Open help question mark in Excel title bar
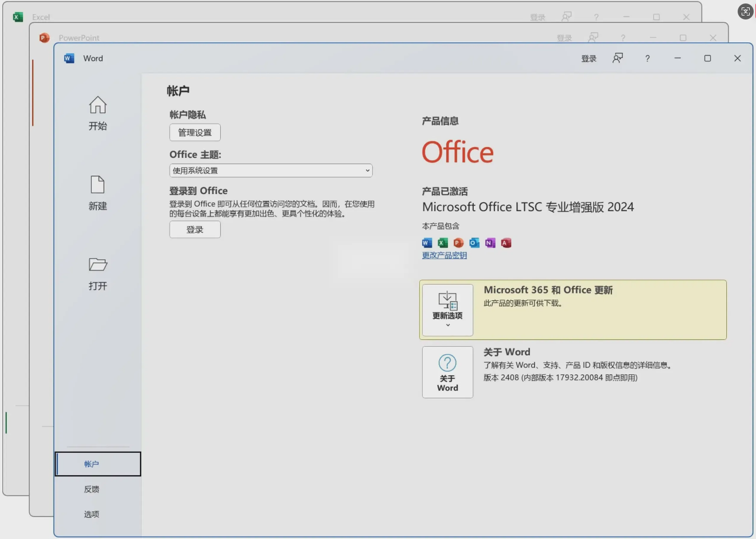 pos(597,17)
